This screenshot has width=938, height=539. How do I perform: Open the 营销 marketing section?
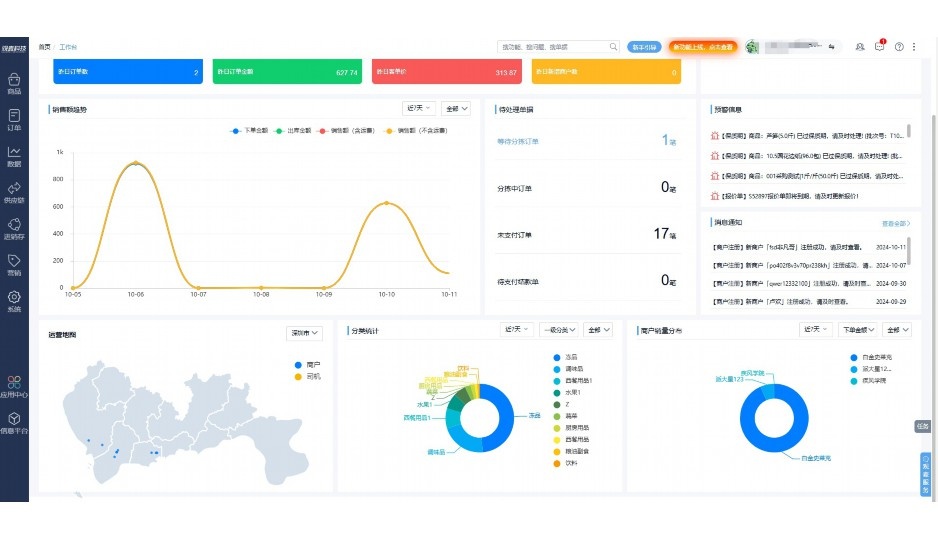(14, 265)
